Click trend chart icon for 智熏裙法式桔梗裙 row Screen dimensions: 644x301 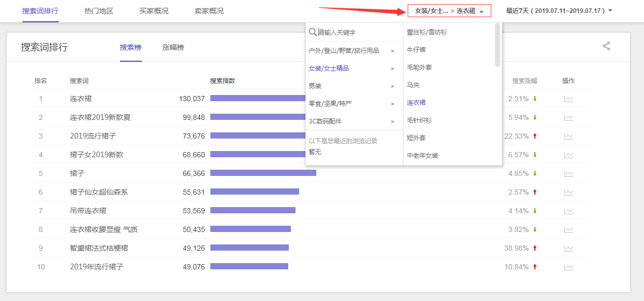(x=569, y=249)
